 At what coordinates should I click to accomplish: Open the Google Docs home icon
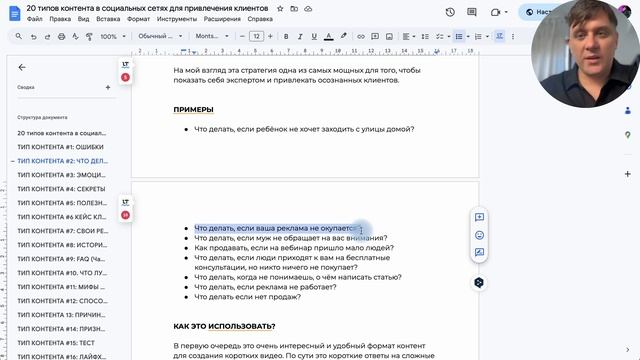tap(15, 13)
